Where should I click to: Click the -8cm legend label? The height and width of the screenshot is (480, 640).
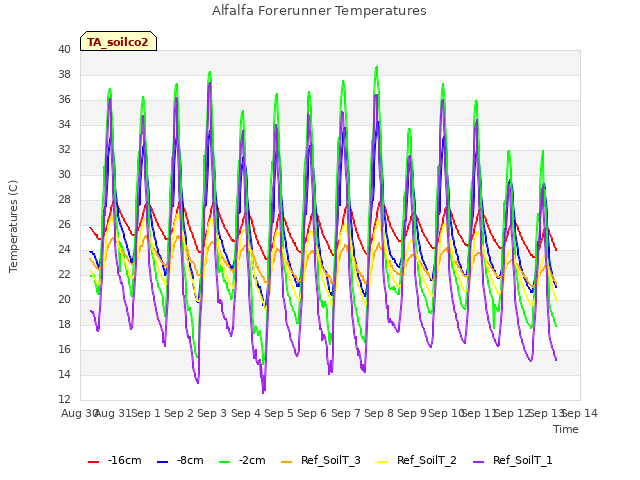pos(190,460)
